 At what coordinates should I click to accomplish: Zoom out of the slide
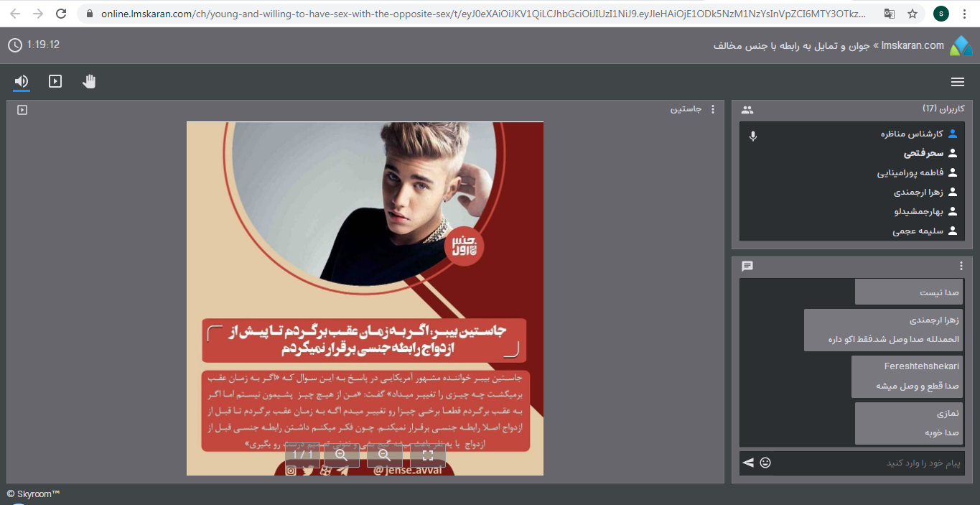coord(385,455)
